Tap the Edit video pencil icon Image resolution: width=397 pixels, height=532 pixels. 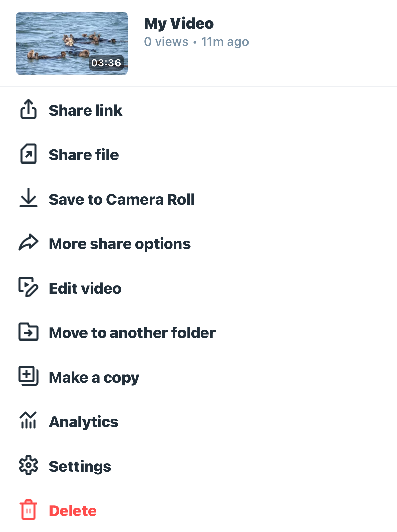click(28, 287)
